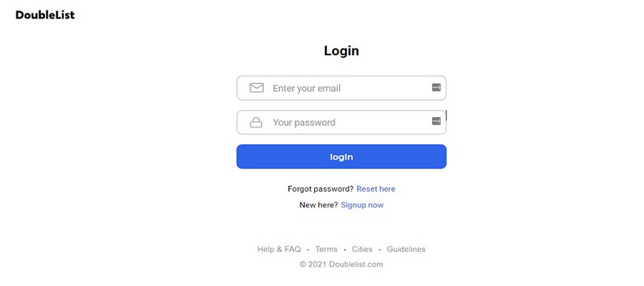Open the Cities footer link
The width and height of the screenshot is (644, 286).
[x=362, y=249]
